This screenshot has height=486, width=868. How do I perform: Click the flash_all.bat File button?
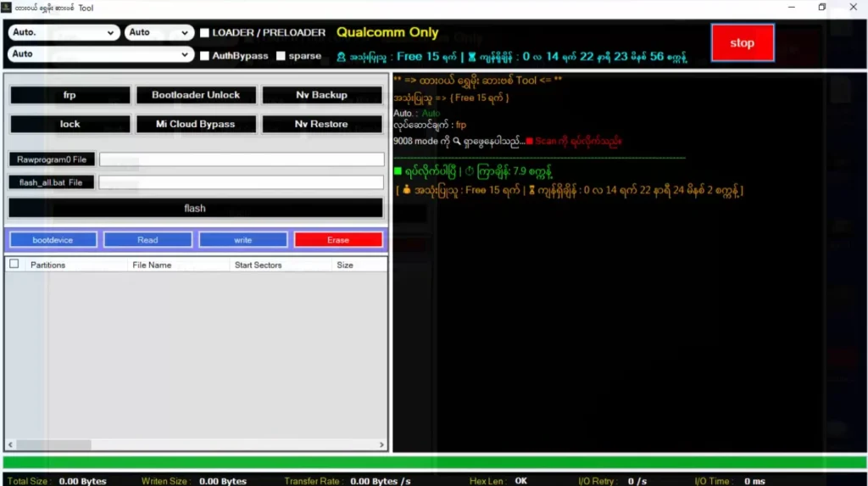pos(51,182)
